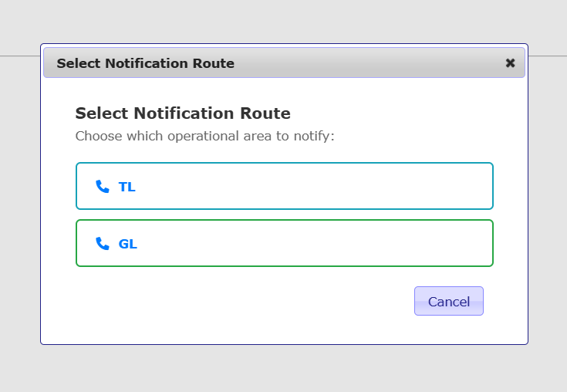Viewport: 567px width, 392px height.
Task: Choose the green-bordered route option
Action: [x=284, y=243]
